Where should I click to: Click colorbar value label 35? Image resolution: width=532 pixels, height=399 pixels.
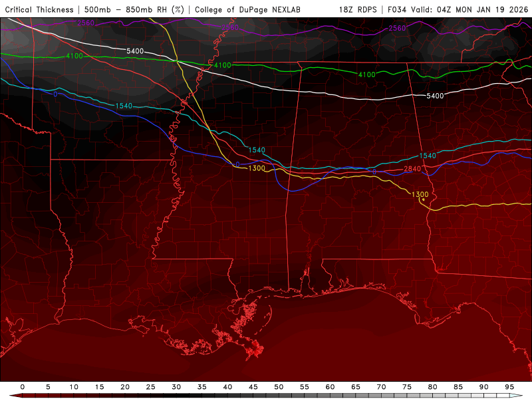pyautogui.click(x=202, y=387)
